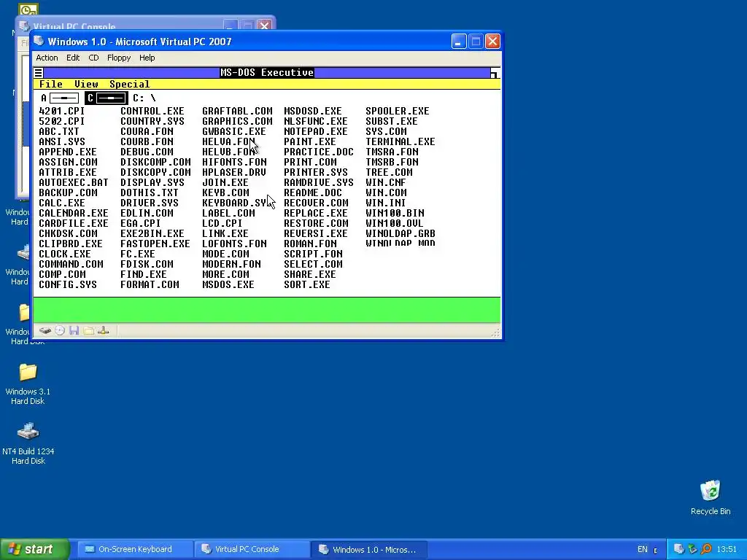Click the system tray clock showing 13:51
Screen dimensions: 747x560
click(x=727, y=549)
